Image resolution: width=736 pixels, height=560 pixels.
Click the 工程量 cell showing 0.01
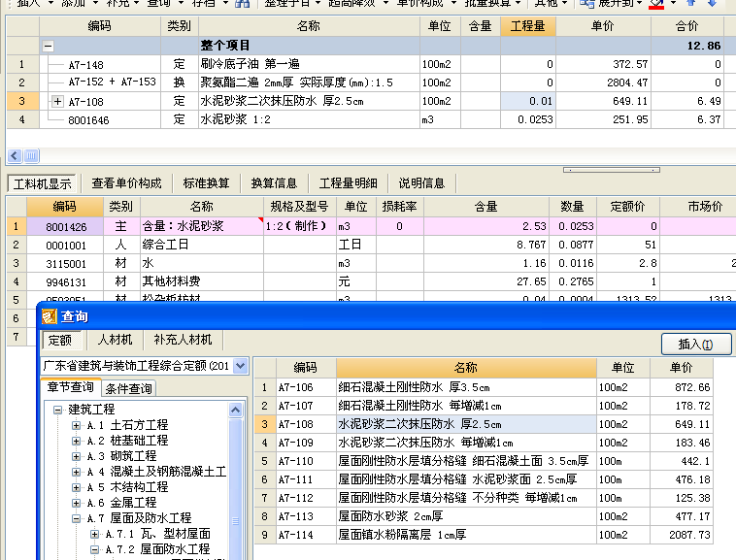pyautogui.click(x=528, y=101)
